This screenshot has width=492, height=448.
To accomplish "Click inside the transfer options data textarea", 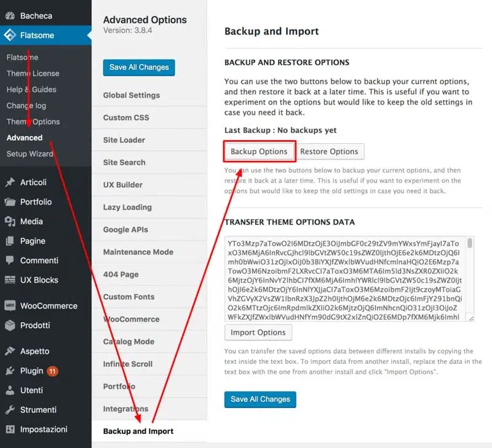I will click(344, 279).
